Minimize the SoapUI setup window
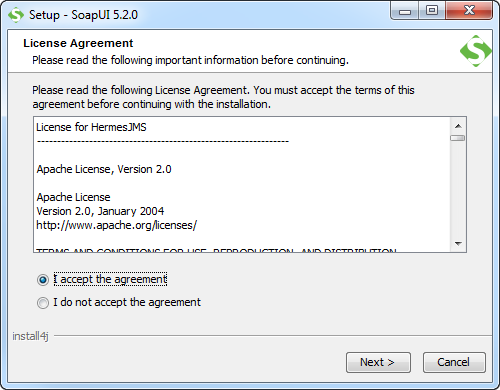This screenshot has width=500, height=390. click(405, 12)
